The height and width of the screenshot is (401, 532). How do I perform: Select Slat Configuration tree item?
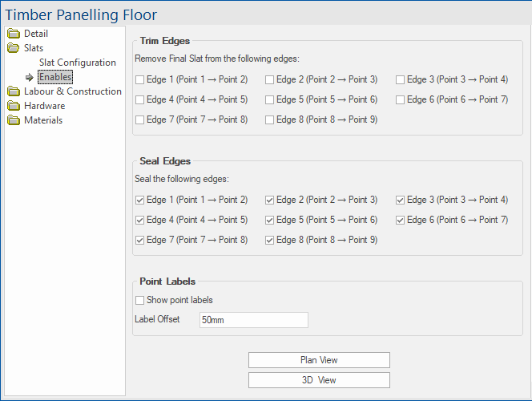(x=78, y=63)
